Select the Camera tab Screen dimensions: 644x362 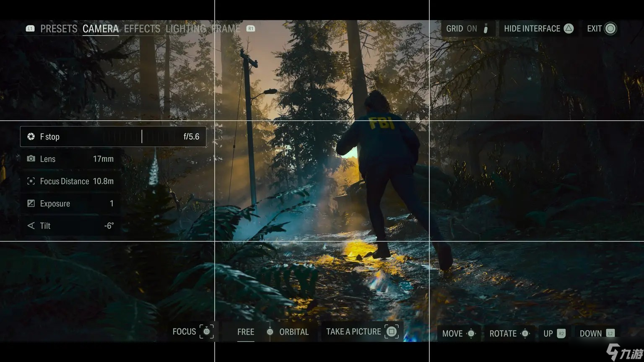(x=101, y=28)
